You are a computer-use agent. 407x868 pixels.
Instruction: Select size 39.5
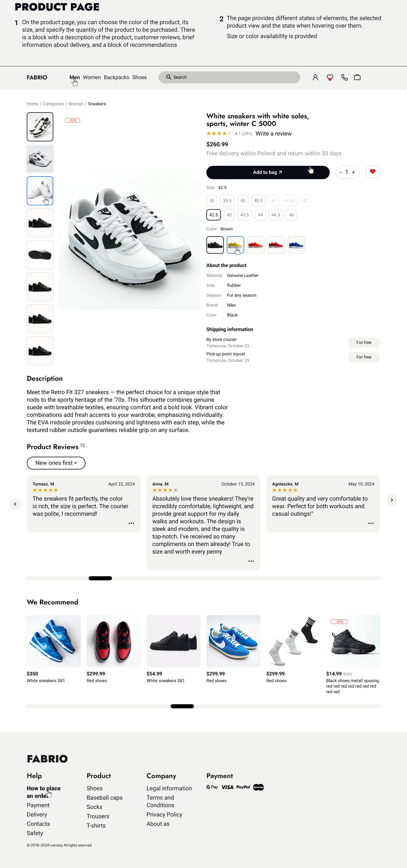[x=227, y=201]
